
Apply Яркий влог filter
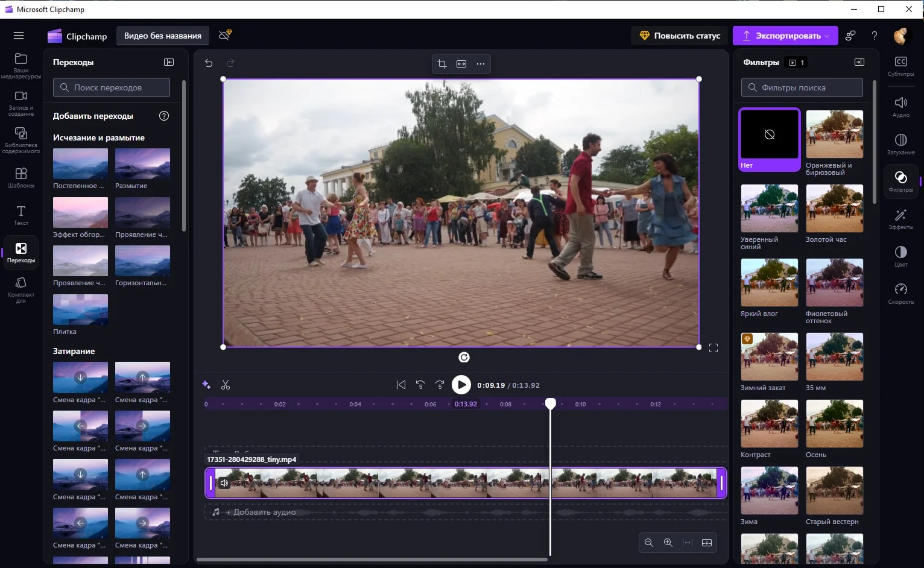tap(770, 282)
